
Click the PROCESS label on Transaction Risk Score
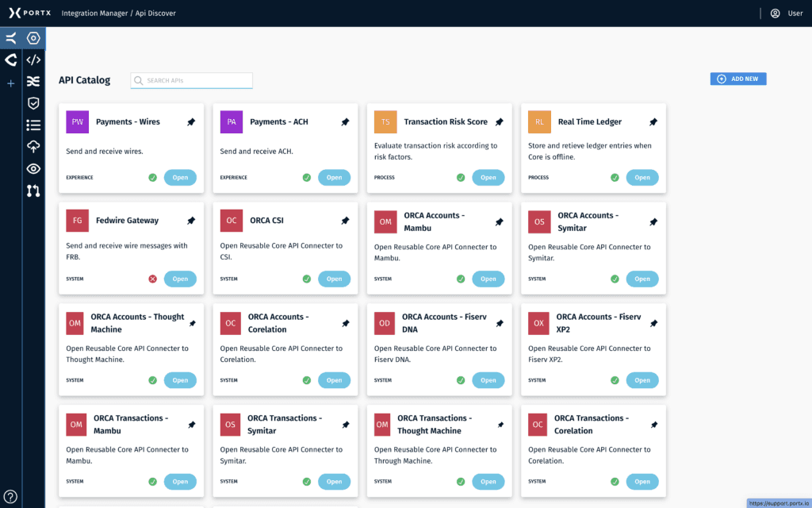pos(385,177)
